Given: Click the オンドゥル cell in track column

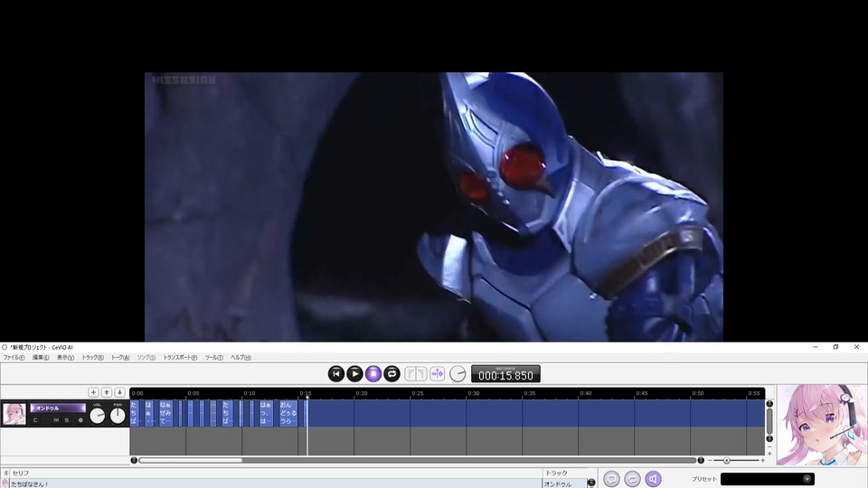Looking at the screenshot, I should point(563,484).
